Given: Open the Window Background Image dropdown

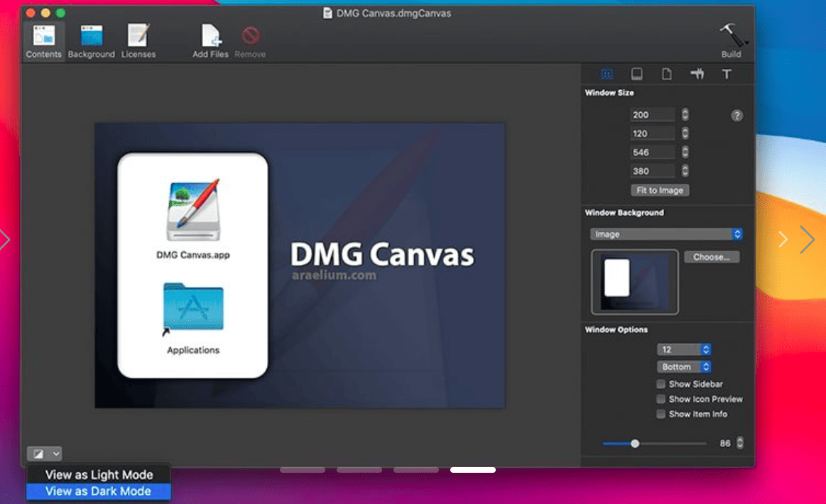Looking at the screenshot, I should [666, 234].
